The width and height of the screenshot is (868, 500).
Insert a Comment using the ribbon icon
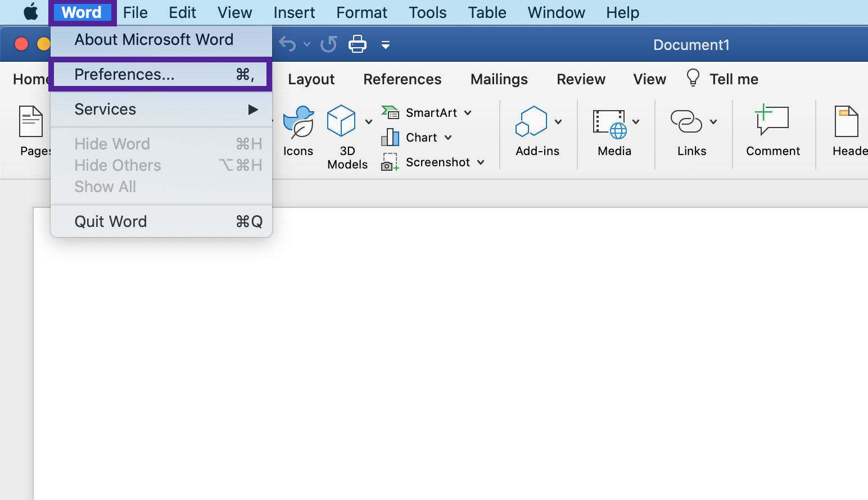[x=772, y=120]
